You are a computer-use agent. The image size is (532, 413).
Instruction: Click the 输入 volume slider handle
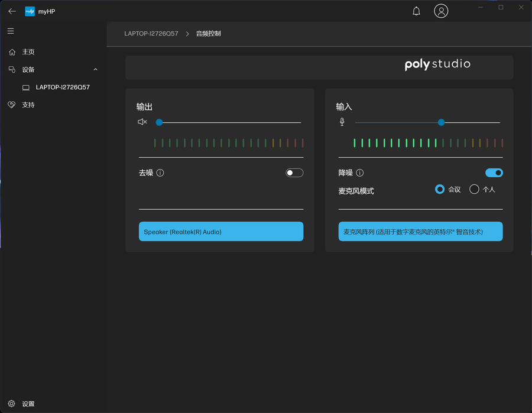coord(441,122)
